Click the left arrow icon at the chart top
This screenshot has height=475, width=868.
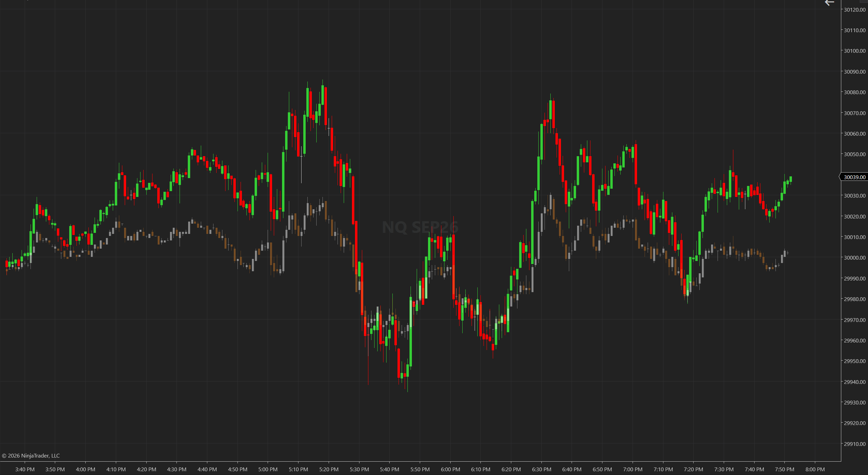coord(829,3)
